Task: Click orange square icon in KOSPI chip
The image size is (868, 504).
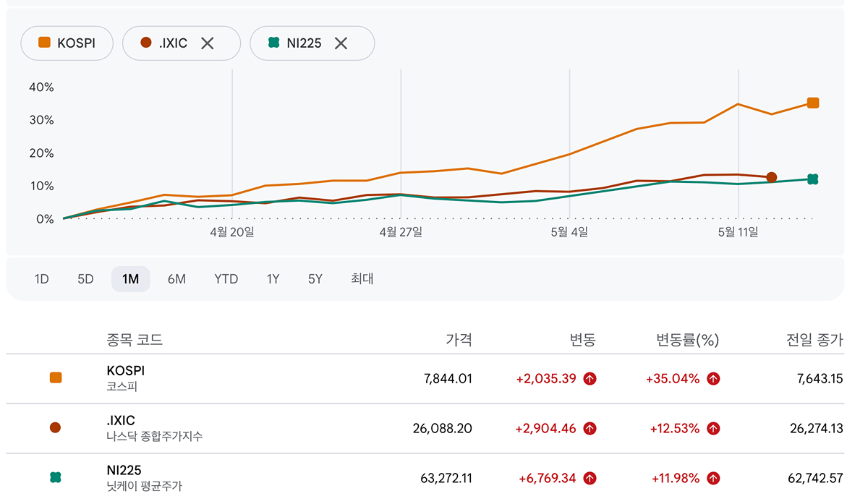Action: [44, 43]
